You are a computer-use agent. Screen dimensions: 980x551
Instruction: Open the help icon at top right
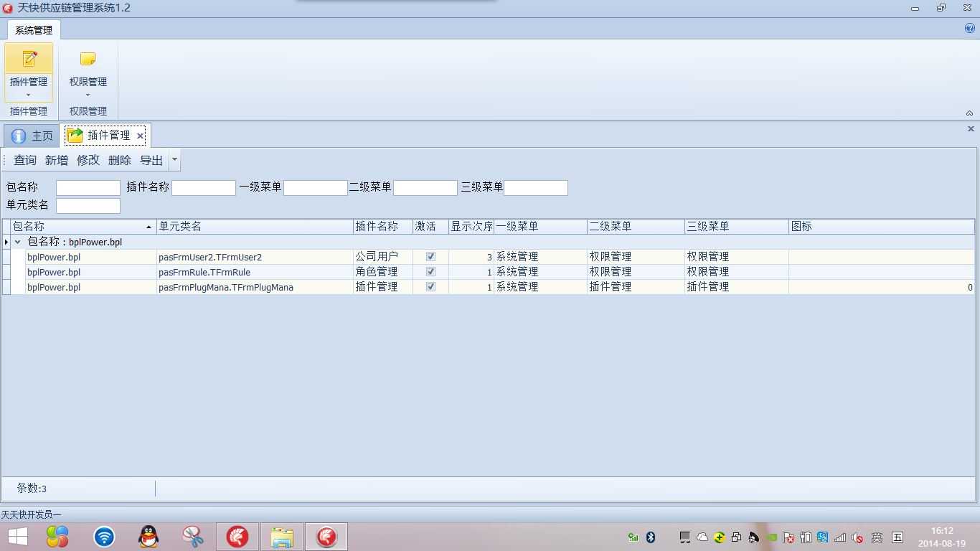970,29
